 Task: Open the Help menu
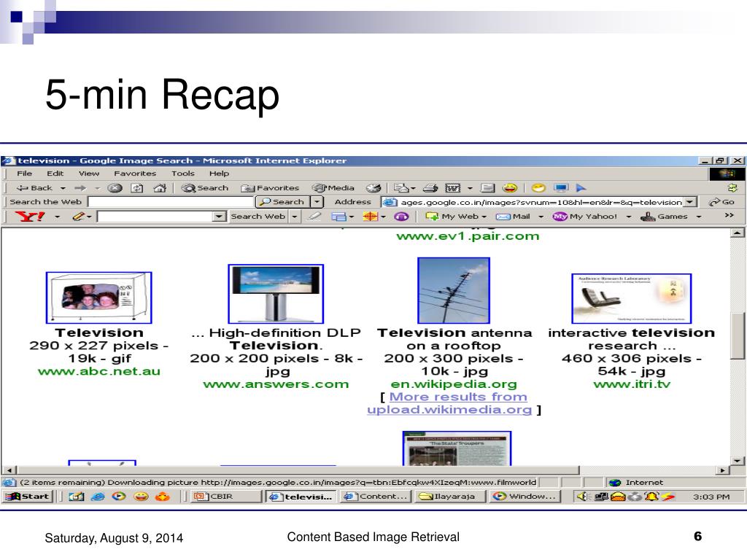point(219,174)
